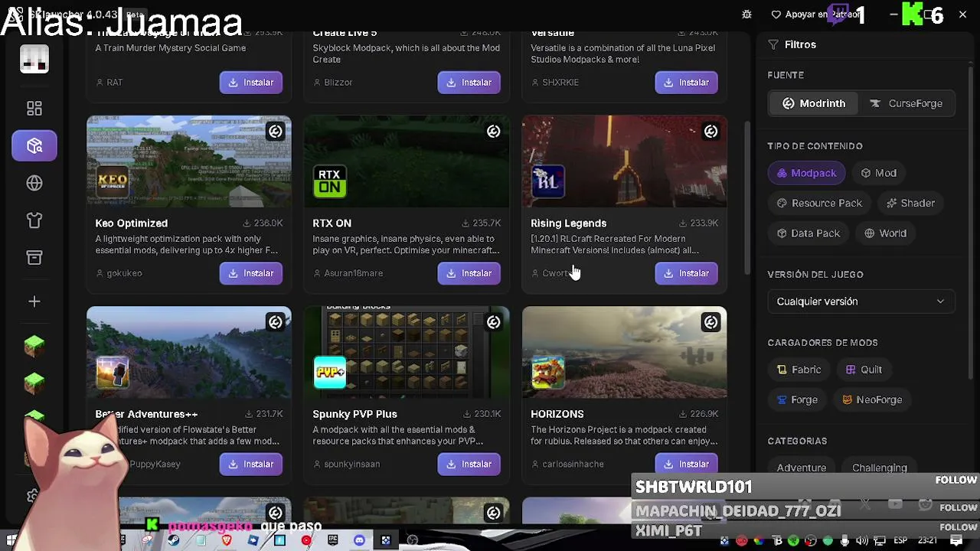Install the Rising Legends modpack

[x=686, y=273]
